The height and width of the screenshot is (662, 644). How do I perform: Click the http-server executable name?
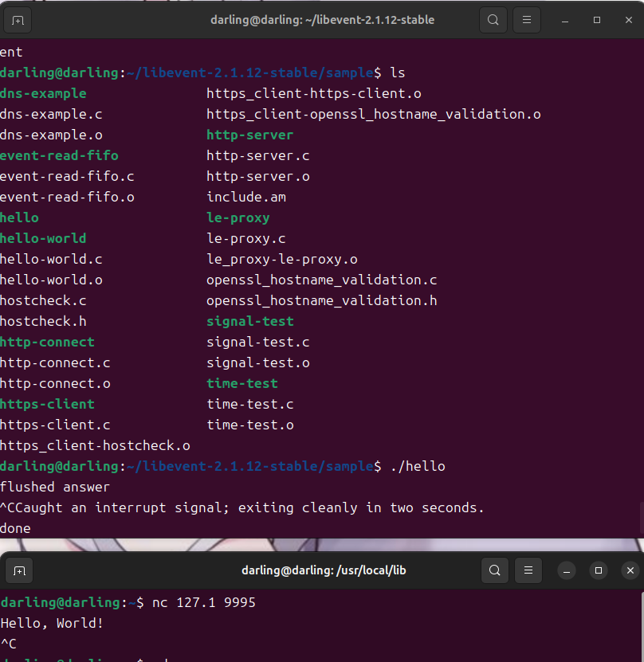pyautogui.click(x=249, y=135)
